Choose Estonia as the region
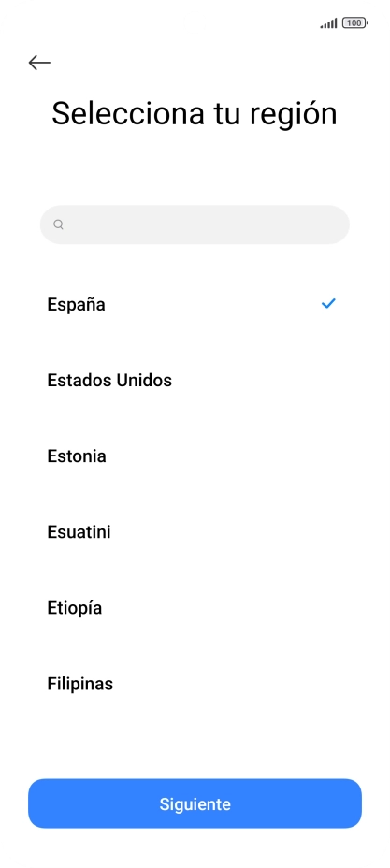 (x=195, y=456)
